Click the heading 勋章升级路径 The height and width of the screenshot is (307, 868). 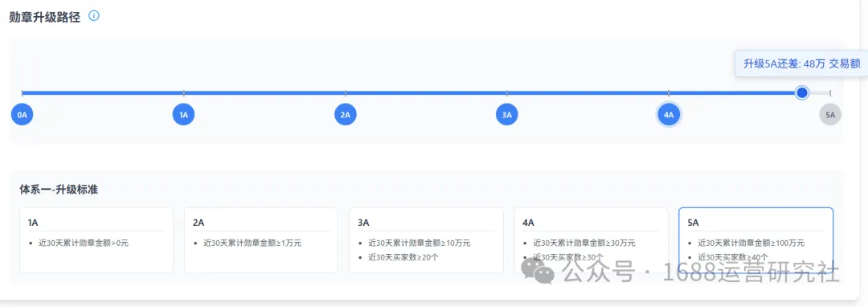pos(45,17)
